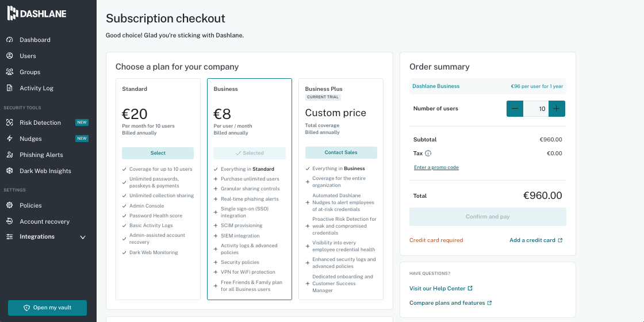Decrease number of users with minus
The height and width of the screenshot is (322, 644).
pyautogui.click(x=515, y=109)
